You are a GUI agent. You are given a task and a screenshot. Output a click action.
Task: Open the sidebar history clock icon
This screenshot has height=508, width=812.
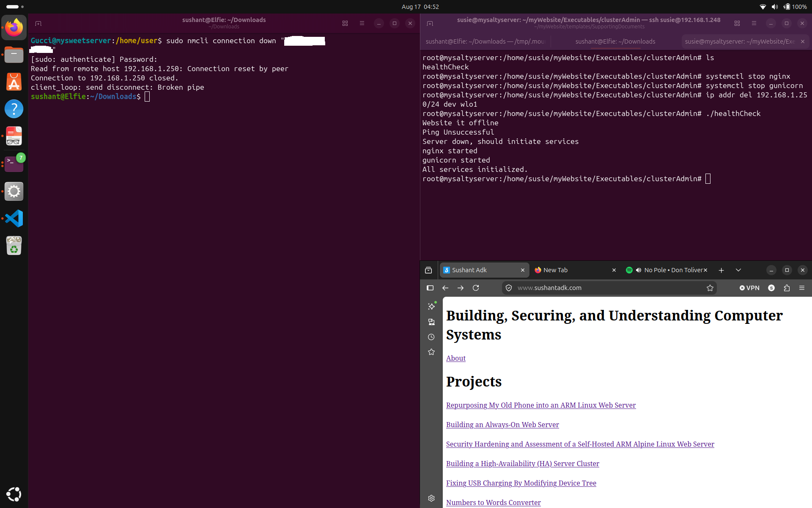[431, 337]
